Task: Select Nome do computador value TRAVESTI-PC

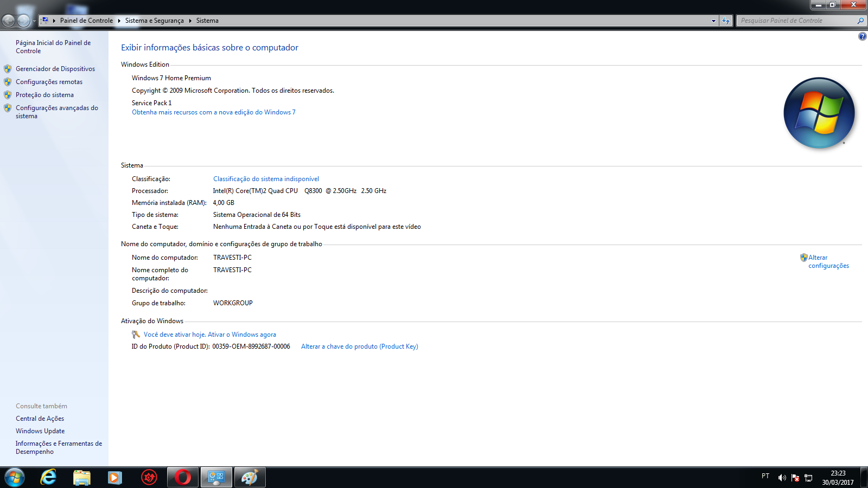Action: click(x=232, y=258)
